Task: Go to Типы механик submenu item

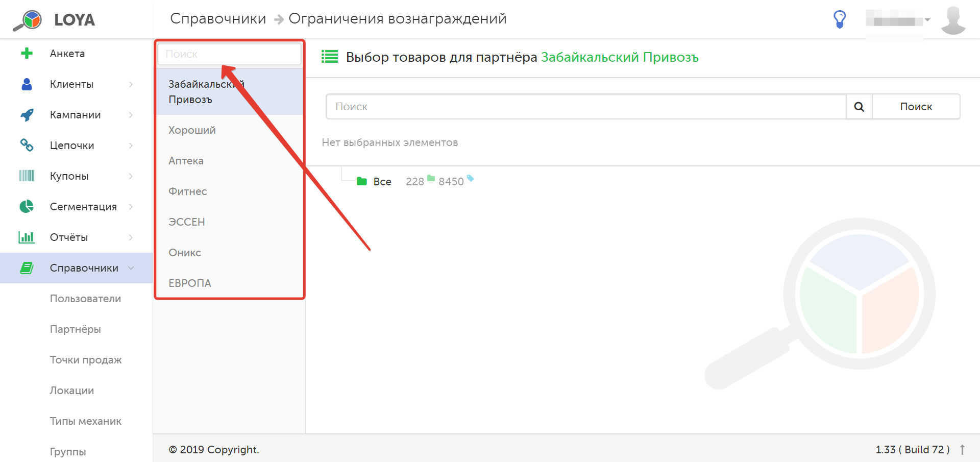Action: pos(85,421)
